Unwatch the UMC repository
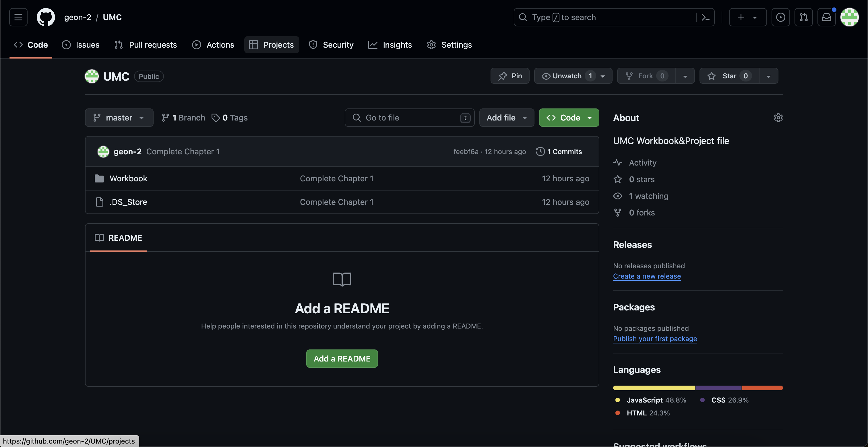Image resolution: width=868 pixels, height=447 pixels. tap(567, 76)
